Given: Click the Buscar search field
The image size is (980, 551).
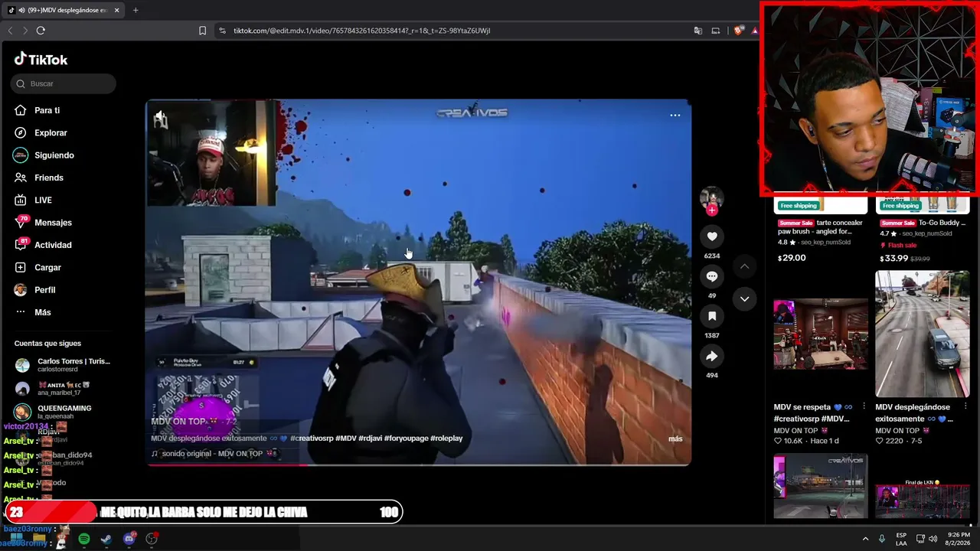Looking at the screenshot, I should (64, 83).
